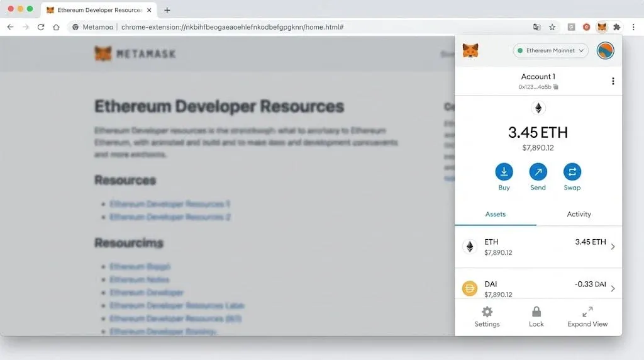Viewport: 644px width, 360px height.
Task: Open the account avatar menu
Action: pyautogui.click(x=605, y=50)
